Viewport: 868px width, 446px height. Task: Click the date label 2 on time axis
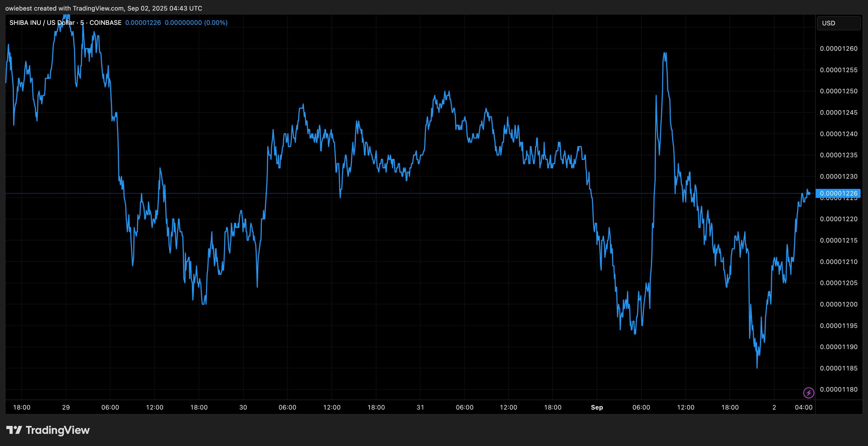pyautogui.click(x=774, y=407)
